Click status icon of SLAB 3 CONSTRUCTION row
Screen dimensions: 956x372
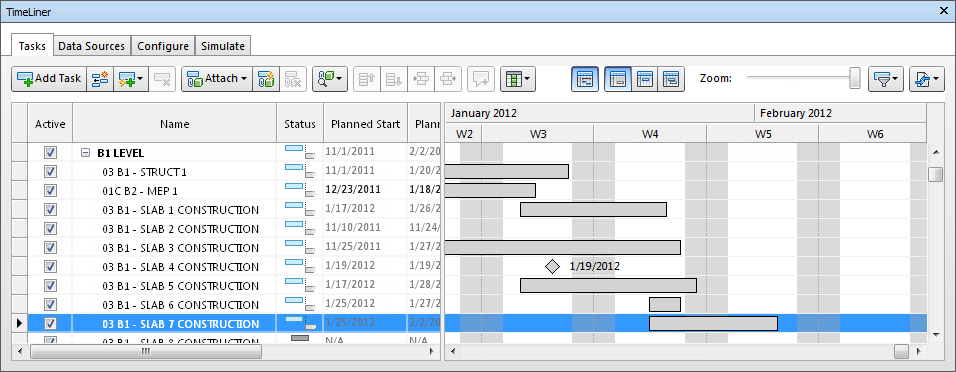point(299,246)
